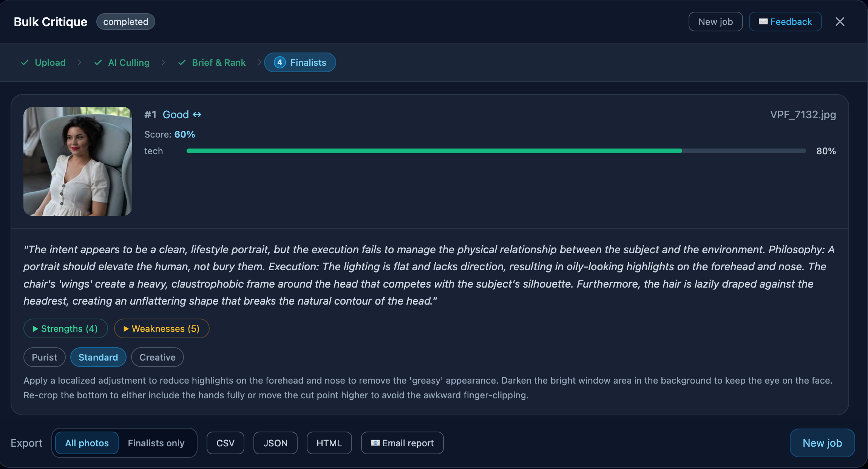Click the envelope icon inside the Feedback button
This screenshot has height=469, width=868.
(763, 22)
